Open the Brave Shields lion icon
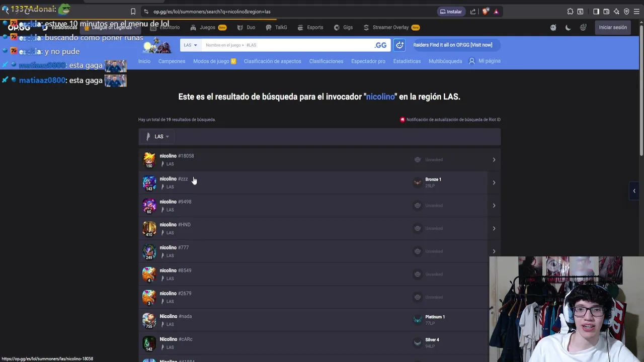Viewport: 644px width, 362px height. (485, 12)
